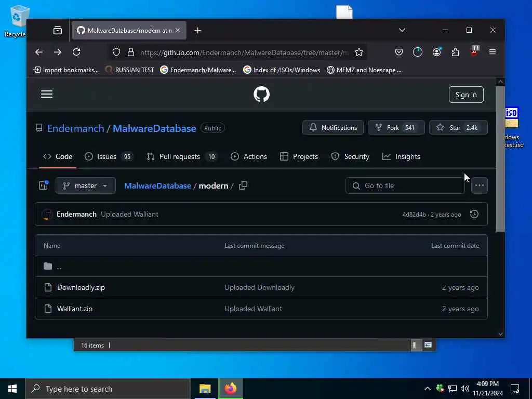View commit history clock icon

[474, 214]
